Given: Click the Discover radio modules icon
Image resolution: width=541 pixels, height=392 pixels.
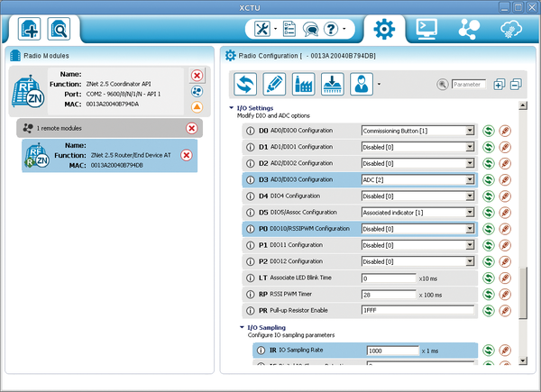Looking at the screenshot, I should click(59, 29).
